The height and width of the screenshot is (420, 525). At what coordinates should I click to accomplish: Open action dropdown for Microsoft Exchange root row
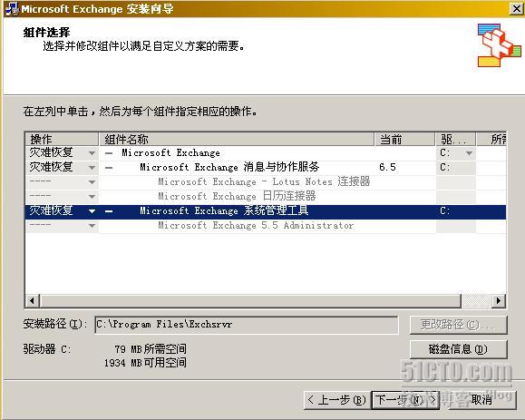coord(92,153)
